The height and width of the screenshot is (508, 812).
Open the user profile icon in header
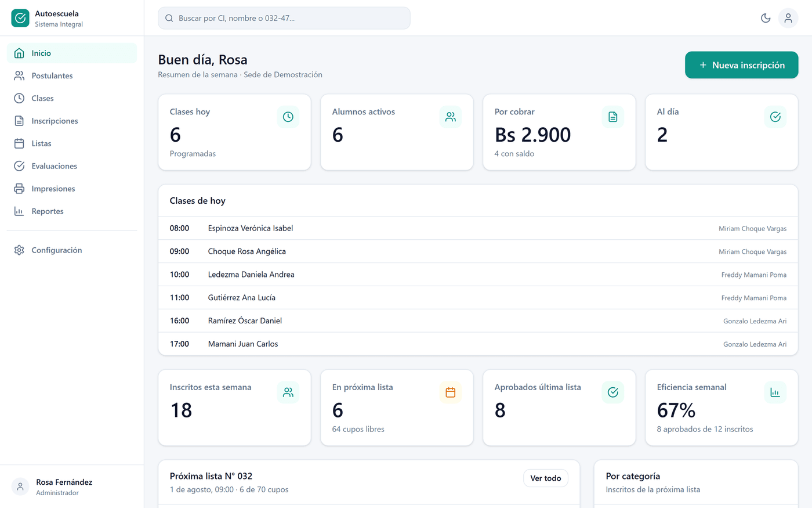click(788, 18)
